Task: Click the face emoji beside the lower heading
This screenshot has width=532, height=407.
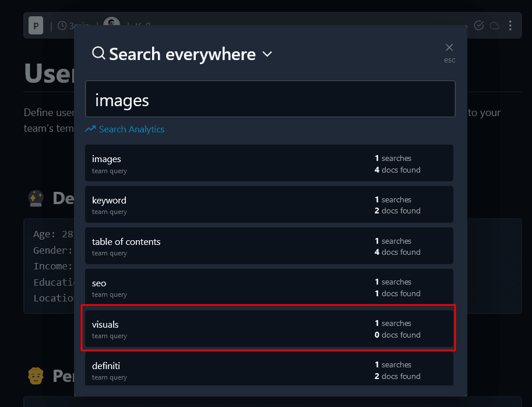Action: point(36,376)
